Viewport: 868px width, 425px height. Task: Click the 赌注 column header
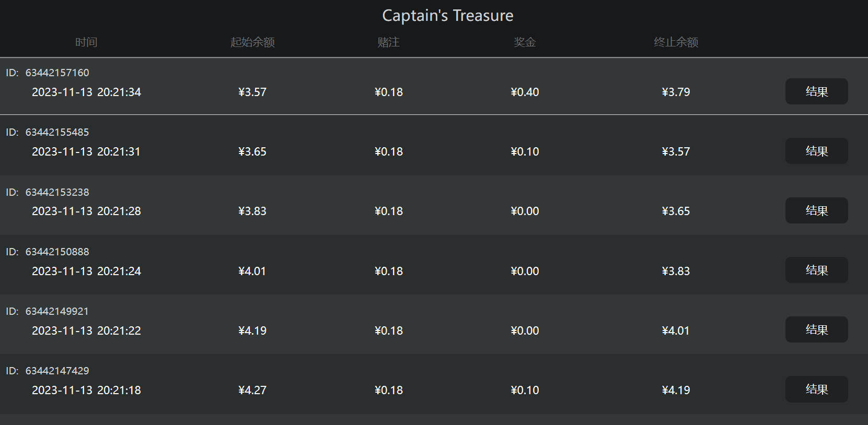coord(388,42)
